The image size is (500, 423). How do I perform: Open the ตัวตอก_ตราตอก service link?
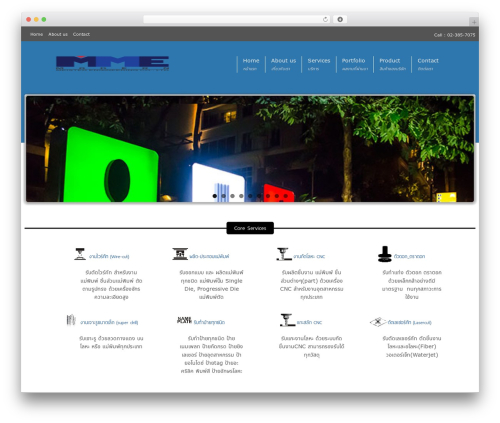[x=409, y=256]
